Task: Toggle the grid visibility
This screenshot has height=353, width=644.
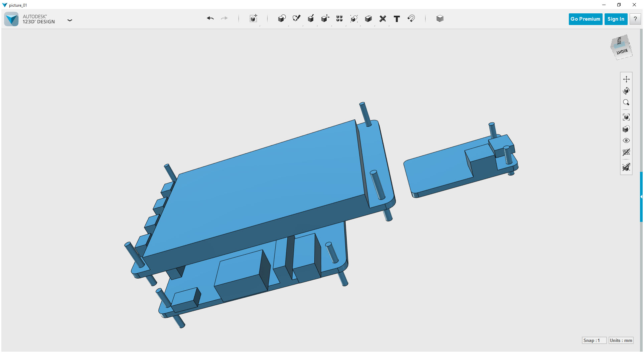Action: point(626,152)
